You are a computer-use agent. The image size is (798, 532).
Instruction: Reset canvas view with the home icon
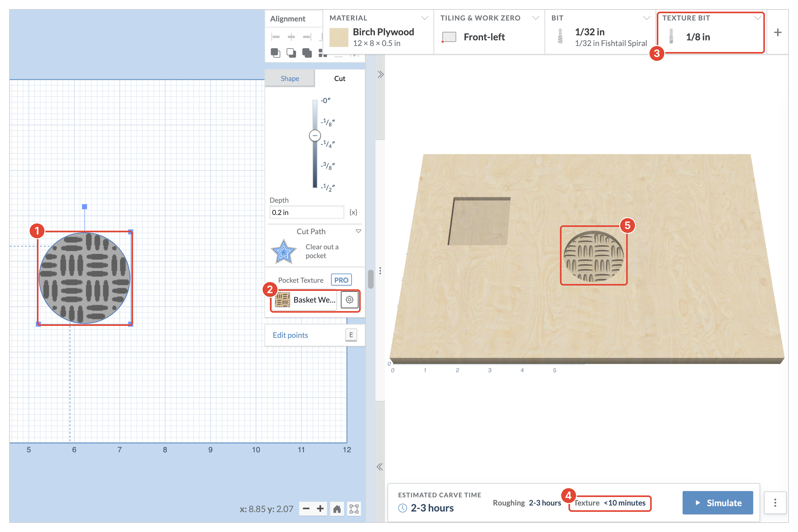(x=337, y=509)
